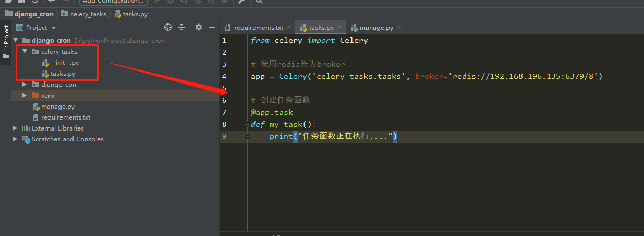Viewport: 644px width, 236px height.
Task: Close the tasks.py tab
Action: pyautogui.click(x=339, y=28)
